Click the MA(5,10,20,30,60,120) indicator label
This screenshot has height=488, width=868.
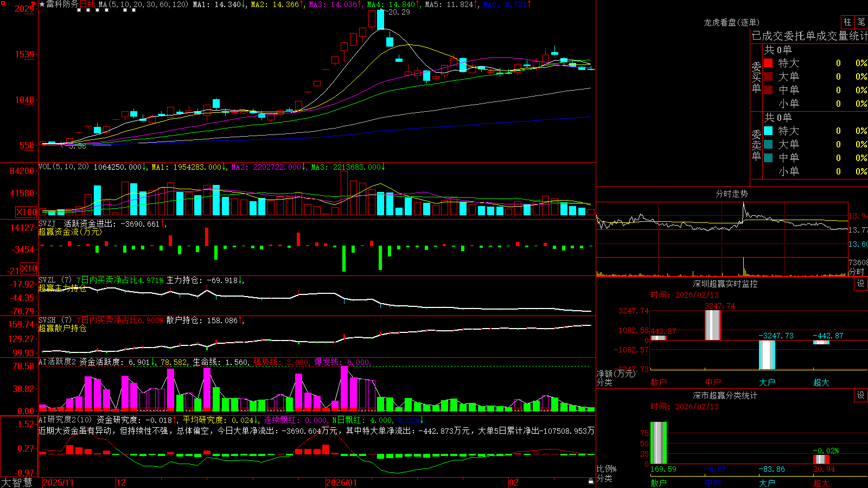[143, 4]
